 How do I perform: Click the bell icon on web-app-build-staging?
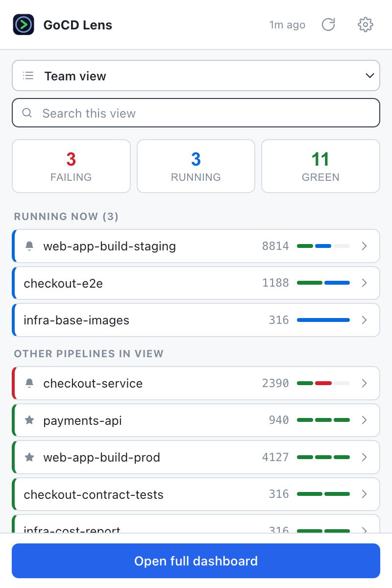coord(29,246)
